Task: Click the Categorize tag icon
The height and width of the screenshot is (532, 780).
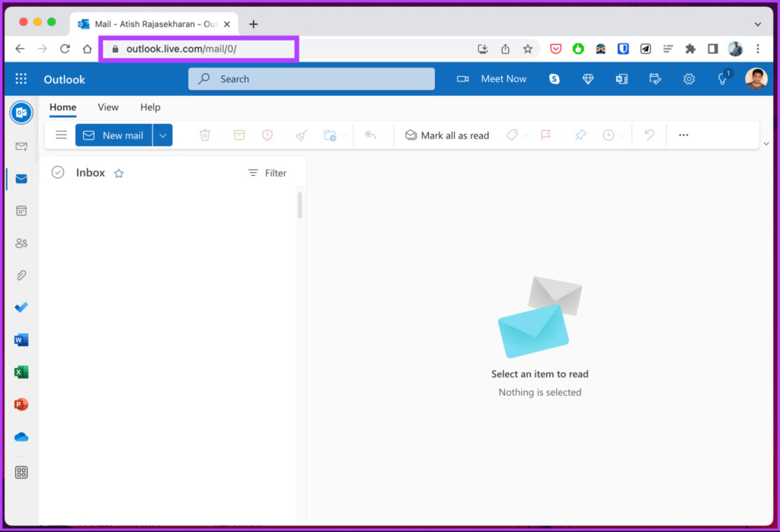Action: click(x=512, y=135)
